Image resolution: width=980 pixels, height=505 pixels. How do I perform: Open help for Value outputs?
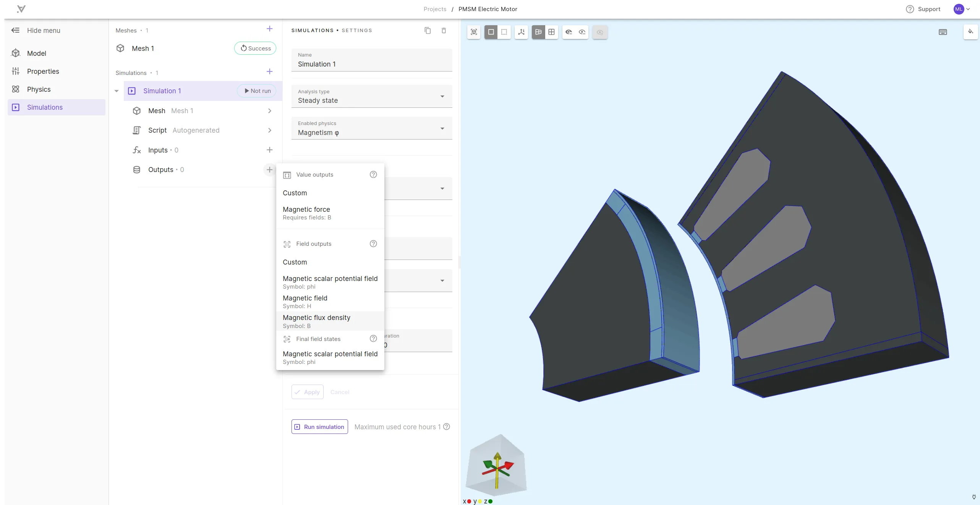[x=373, y=174]
